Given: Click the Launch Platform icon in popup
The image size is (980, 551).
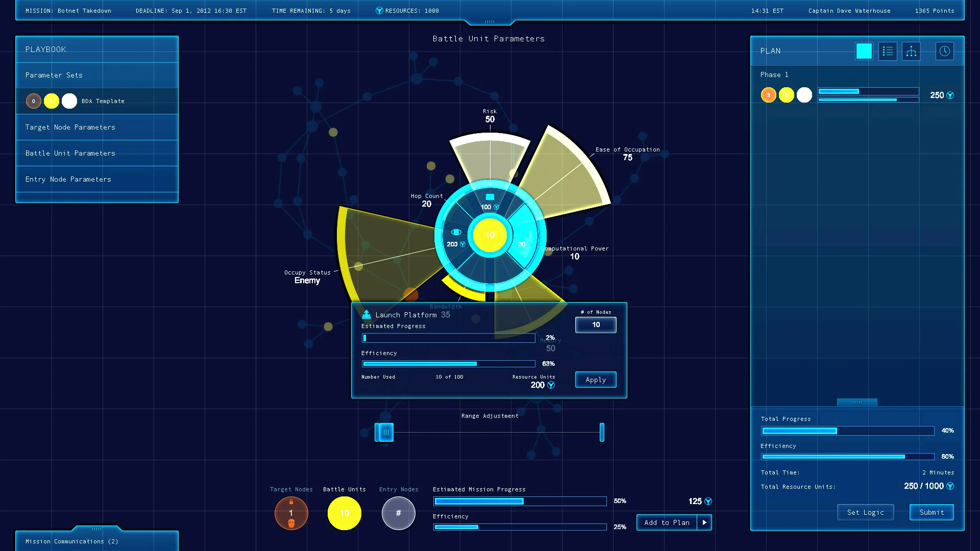Looking at the screenshot, I should click(366, 314).
